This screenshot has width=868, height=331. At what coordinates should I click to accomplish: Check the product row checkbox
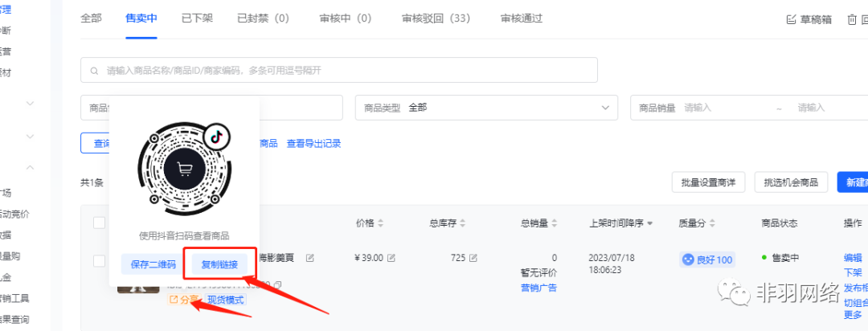(100, 260)
